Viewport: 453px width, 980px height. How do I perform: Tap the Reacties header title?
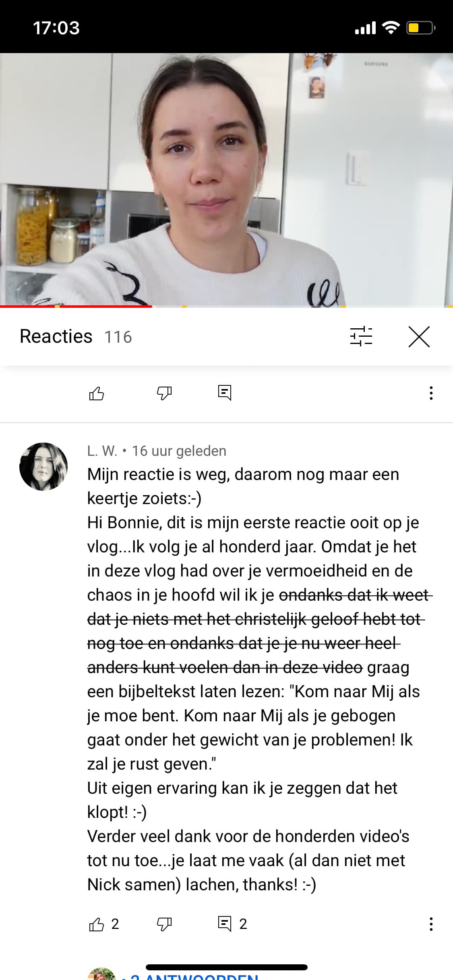pos(56,336)
